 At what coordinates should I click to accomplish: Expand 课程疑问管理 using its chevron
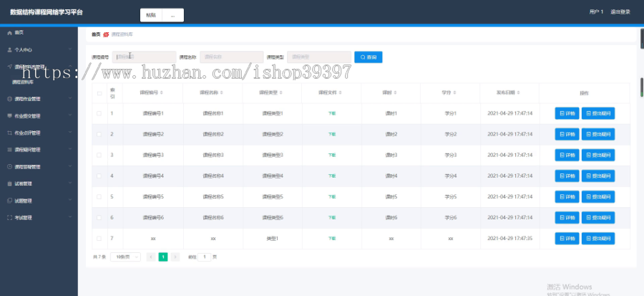(x=70, y=149)
